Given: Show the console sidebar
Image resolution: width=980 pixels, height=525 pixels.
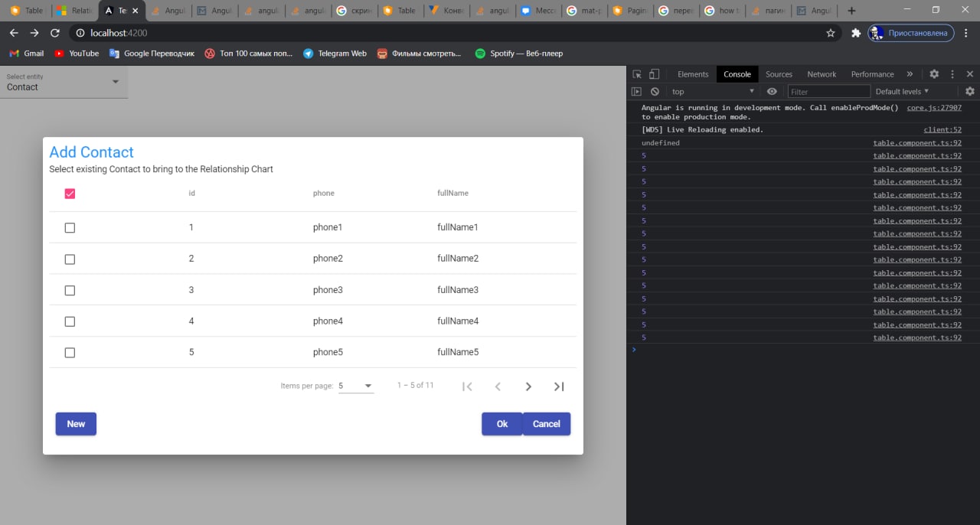Looking at the screenshot, I should pos(636,91).
